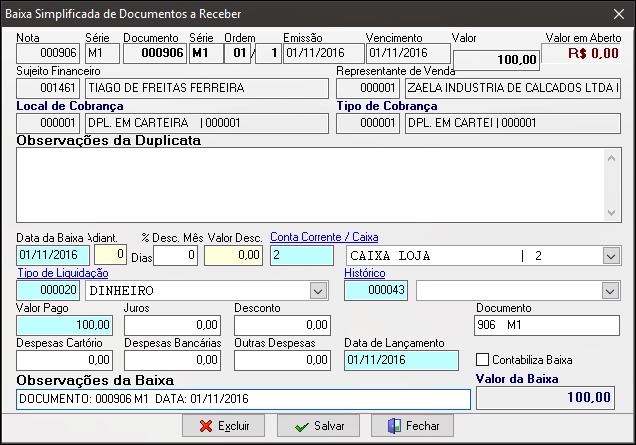Screen dimensions: 636x445
Task: Click the Vencimento date field
Action: pos(408,53)
